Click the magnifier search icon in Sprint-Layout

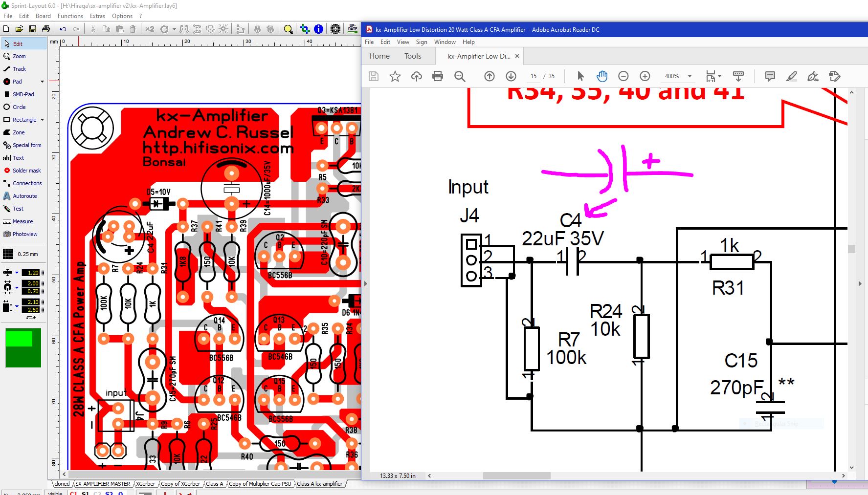click(x=289, y=29)
